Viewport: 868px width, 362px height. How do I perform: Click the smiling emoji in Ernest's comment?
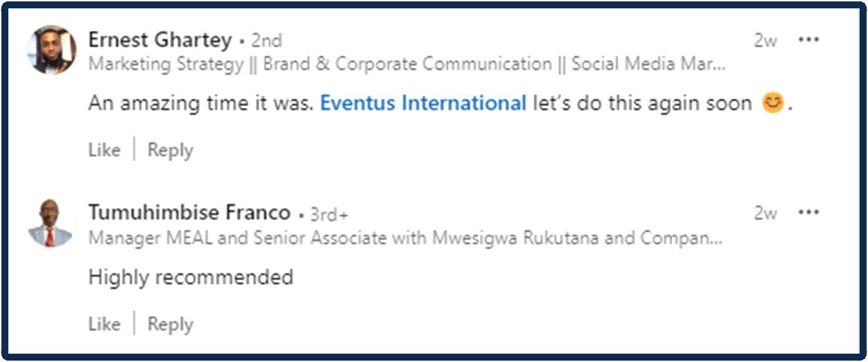click(773, 104)
